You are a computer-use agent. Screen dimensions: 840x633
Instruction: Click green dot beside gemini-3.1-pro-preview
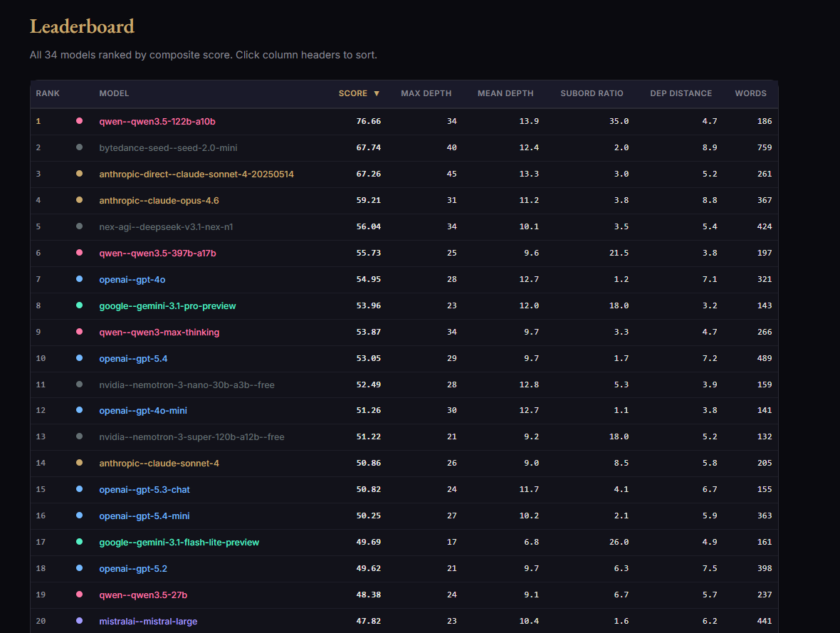click(79, 305)
